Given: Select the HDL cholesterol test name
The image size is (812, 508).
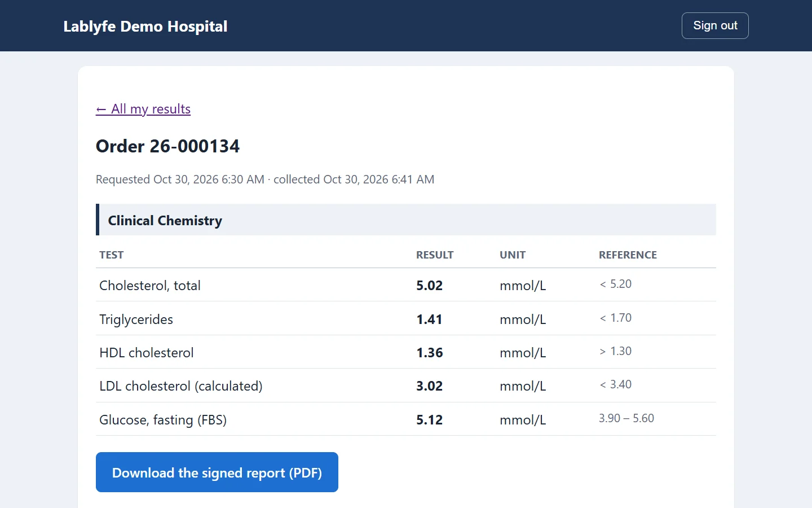Looking at the screenshot, I should pyautogui.click(x=147, y=353).
